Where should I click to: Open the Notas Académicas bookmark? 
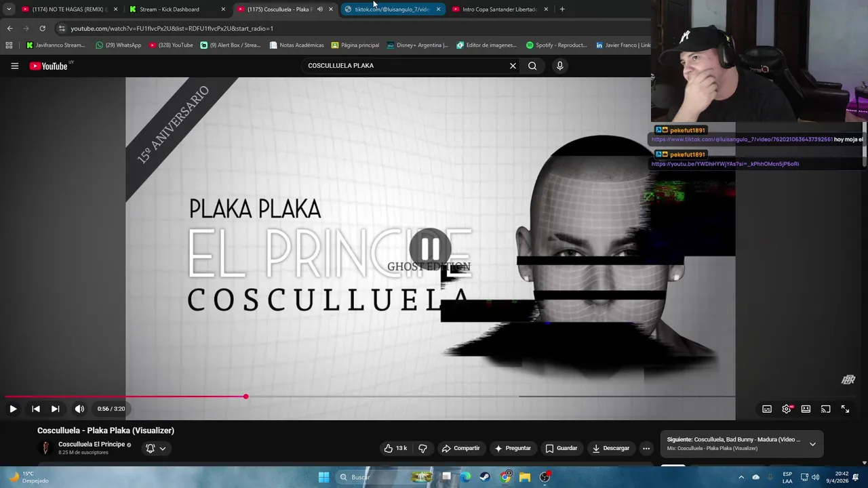(296, 45)
